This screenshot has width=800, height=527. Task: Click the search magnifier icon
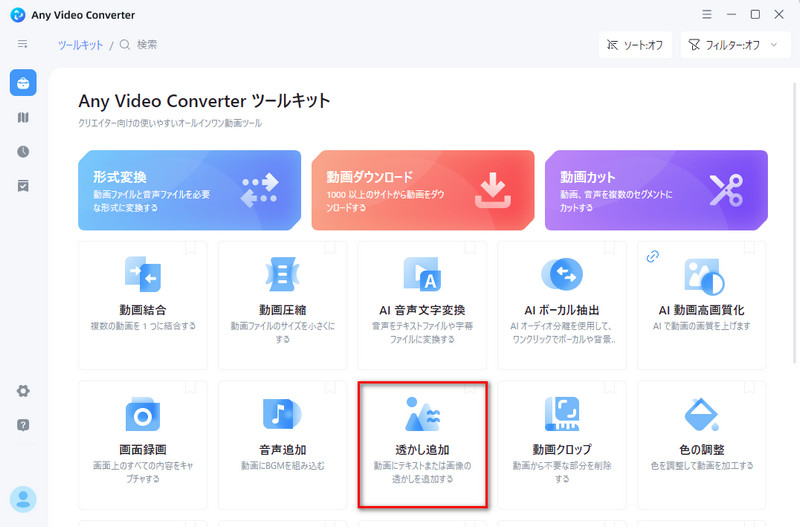[x=125, y=45]
